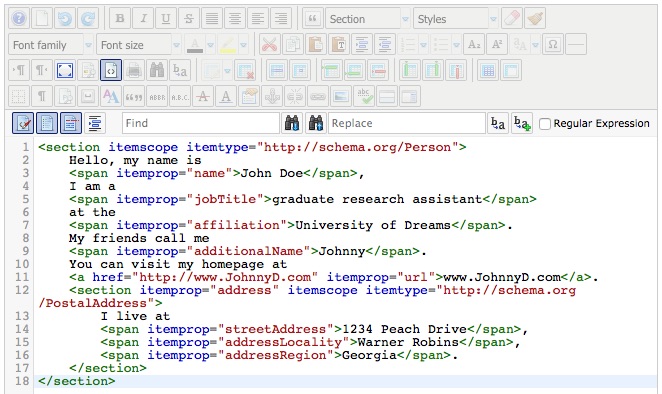Apply right alignment
Screen dimensions: 662x394
point(281,19)
